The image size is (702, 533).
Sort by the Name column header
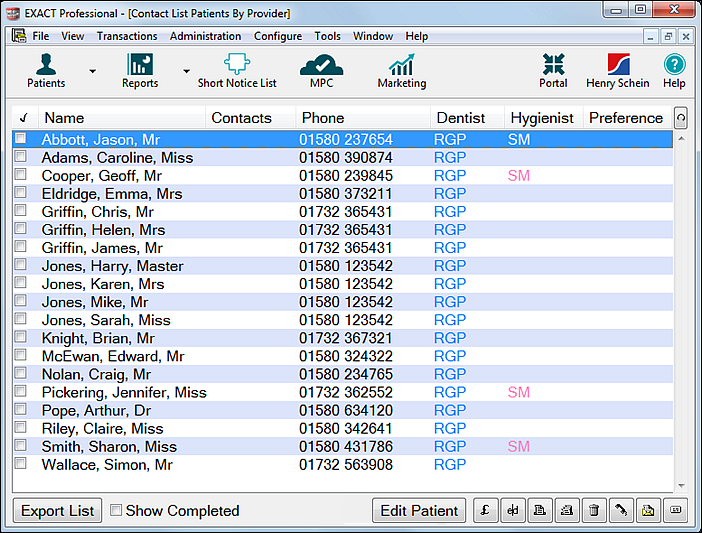[122, 118]
